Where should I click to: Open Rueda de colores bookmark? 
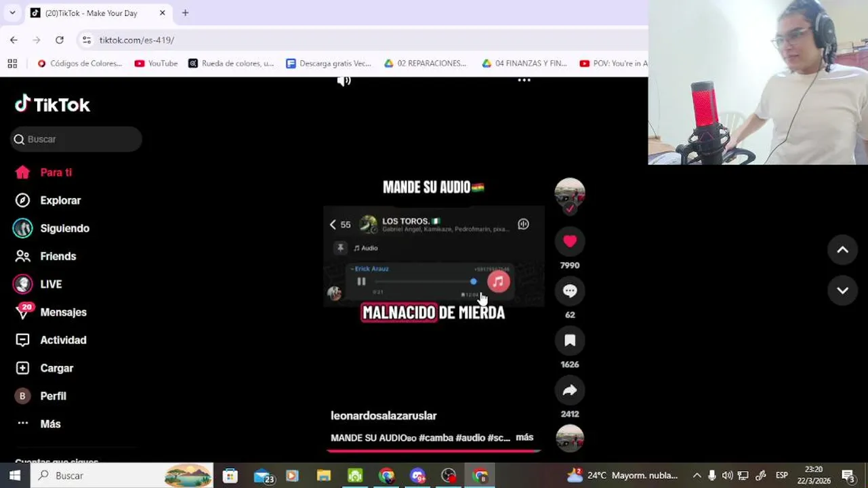click(231, 63)
